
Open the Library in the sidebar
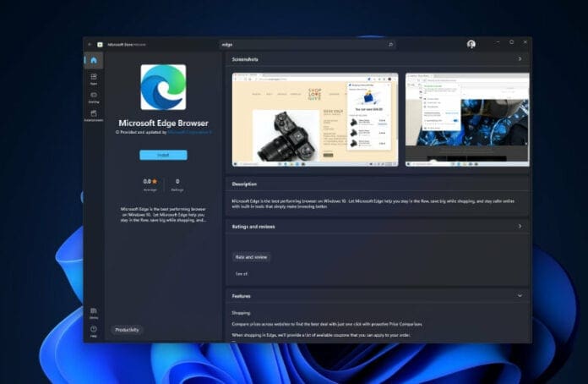[94, 313]
